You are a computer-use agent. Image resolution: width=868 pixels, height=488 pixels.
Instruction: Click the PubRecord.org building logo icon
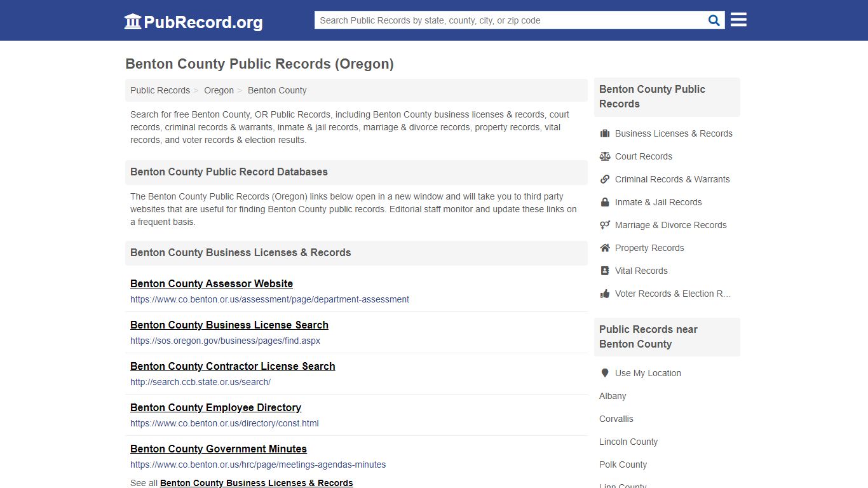point(133,22)
